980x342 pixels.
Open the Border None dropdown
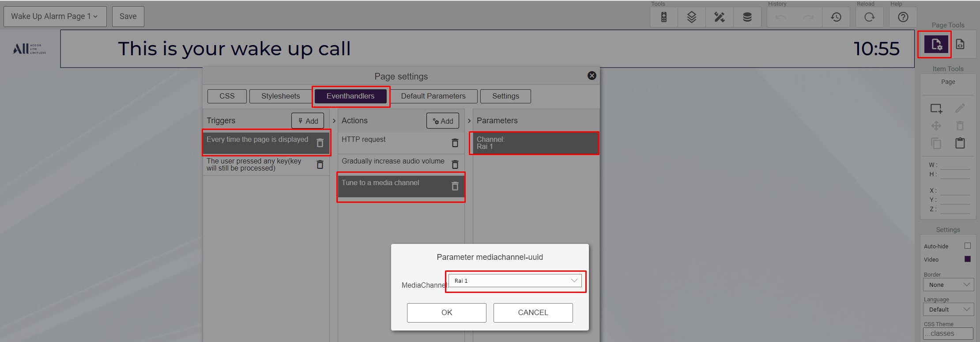coord(948,285)
